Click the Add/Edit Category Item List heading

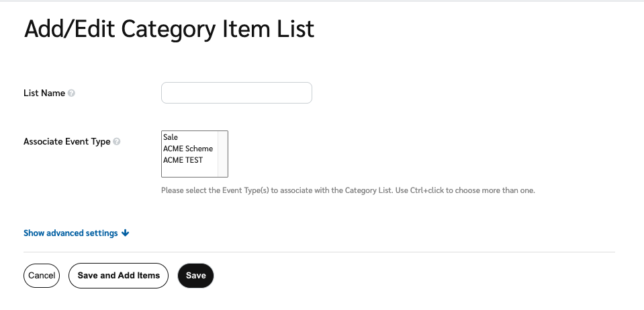[169, 29]
